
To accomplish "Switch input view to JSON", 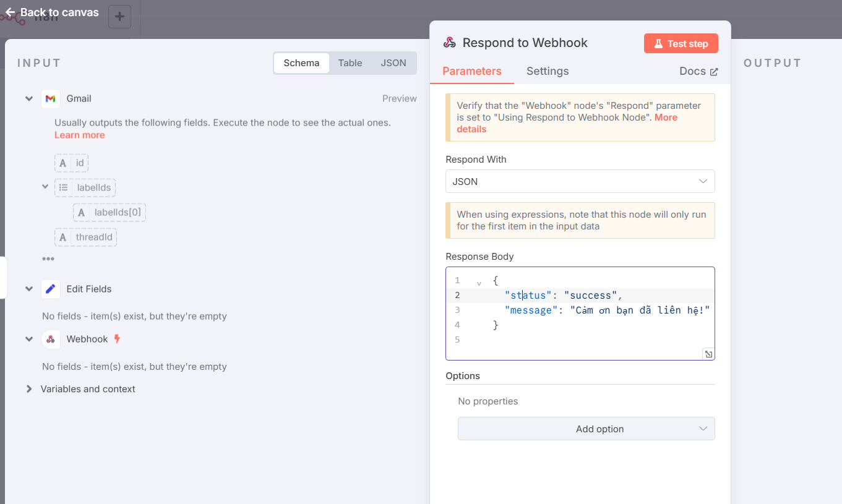I will [393, 63].
